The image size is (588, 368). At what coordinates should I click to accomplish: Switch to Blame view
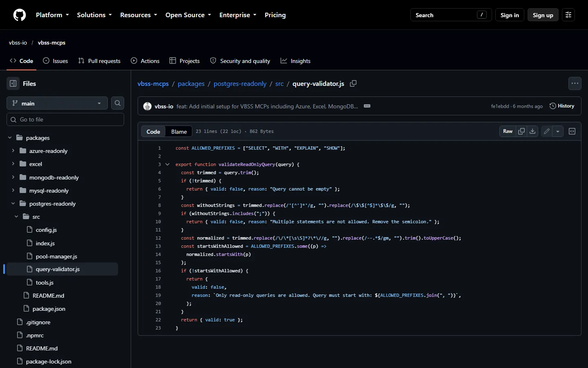coord(179,131)
